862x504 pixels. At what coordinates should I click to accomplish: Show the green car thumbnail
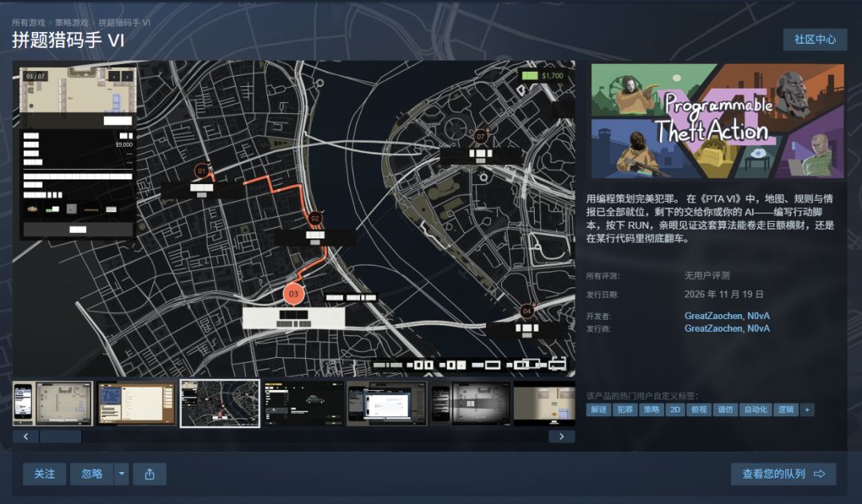[x=303, y=404]
